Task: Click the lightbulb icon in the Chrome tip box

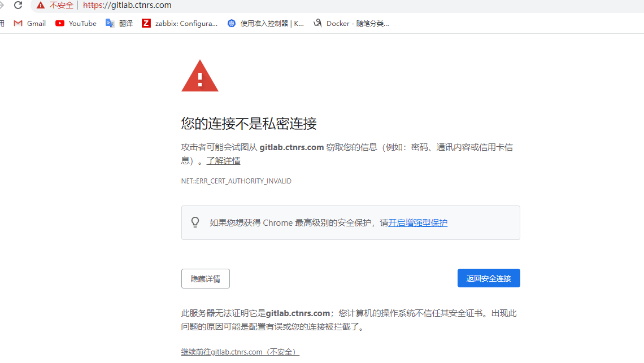Action: (x=195, y=222)
